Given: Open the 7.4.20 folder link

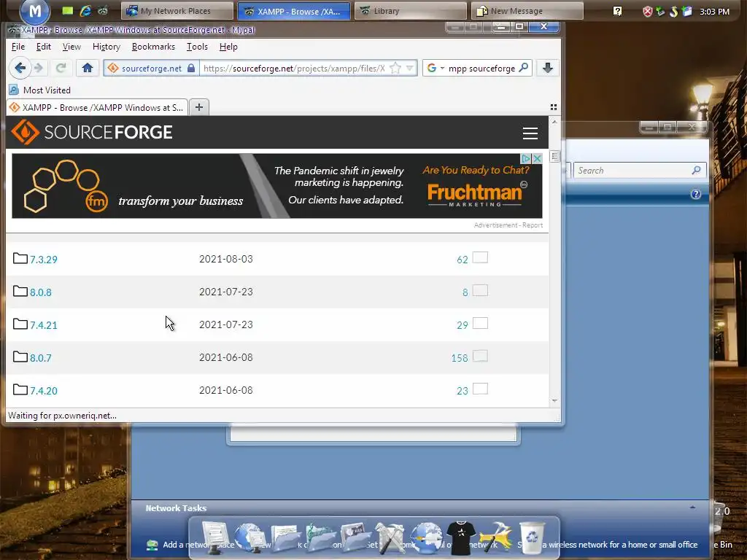Looking at the screenshot, I should tap(43, 391).
